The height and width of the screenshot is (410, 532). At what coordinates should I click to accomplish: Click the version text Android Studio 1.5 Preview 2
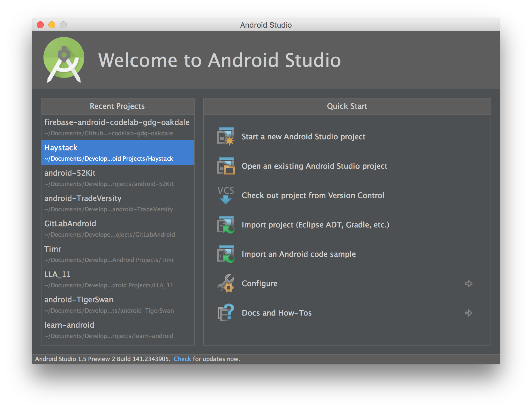pos(75,359)
